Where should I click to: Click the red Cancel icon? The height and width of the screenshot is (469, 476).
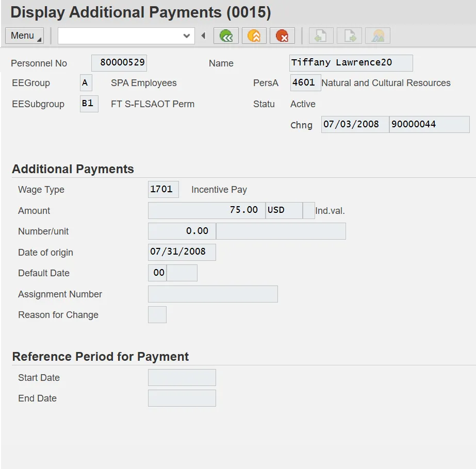pos(282,36)
